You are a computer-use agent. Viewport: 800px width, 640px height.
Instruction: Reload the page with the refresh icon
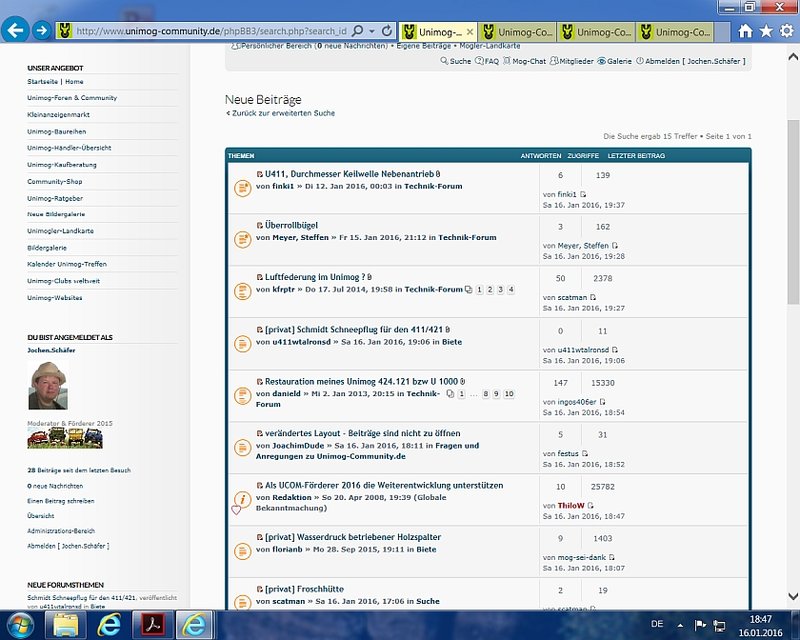(x=387, y=31)
